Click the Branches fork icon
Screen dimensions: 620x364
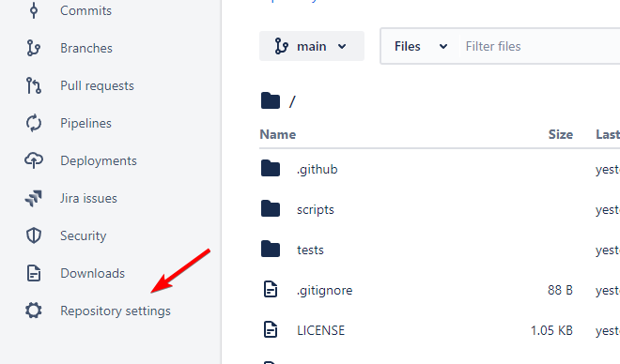(34, 48)
